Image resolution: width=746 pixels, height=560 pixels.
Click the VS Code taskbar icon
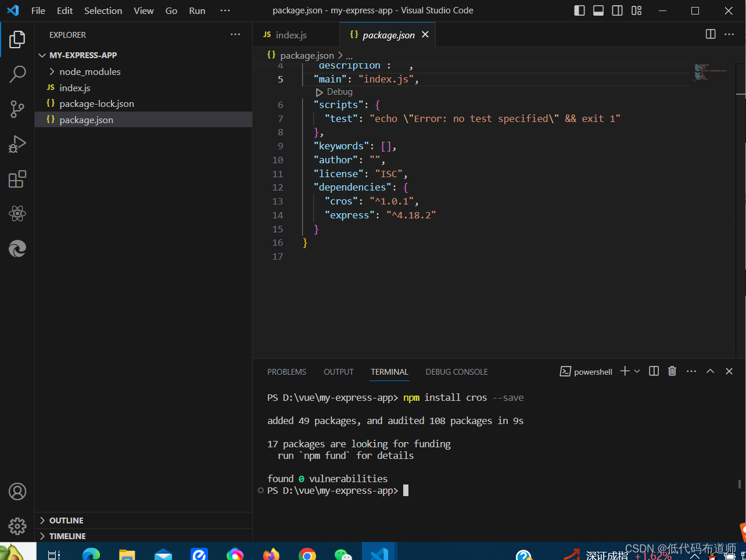pos(379,552)
